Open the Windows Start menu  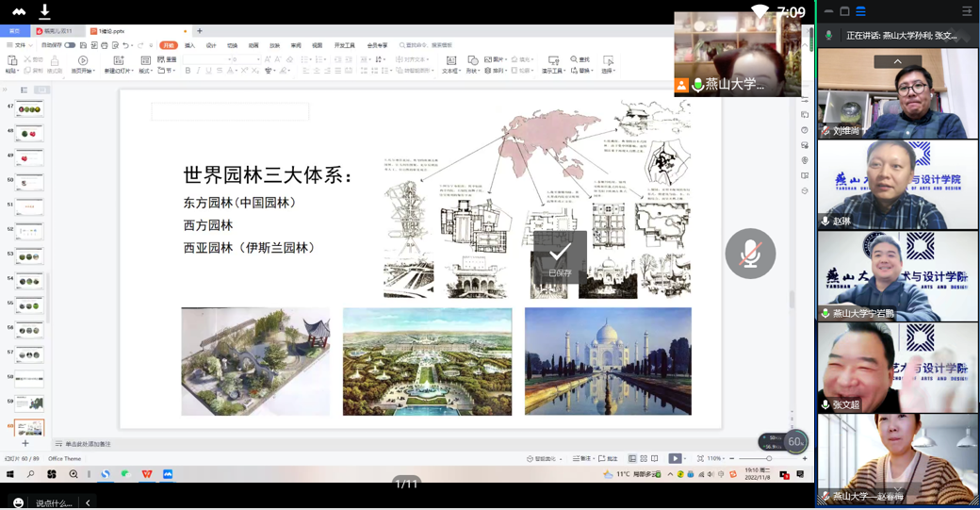(10, 474)
